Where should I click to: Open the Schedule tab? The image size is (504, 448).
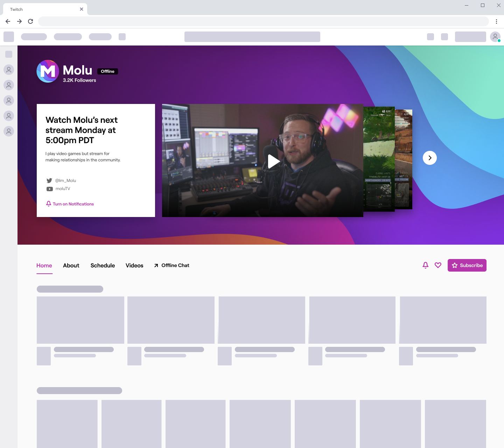[103, 266]
